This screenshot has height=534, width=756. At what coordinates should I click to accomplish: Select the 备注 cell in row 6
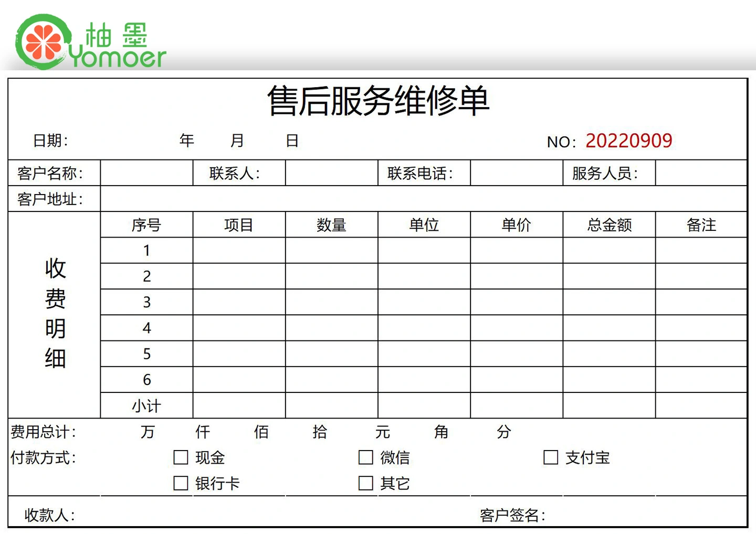pyautogui.click(x=701, y=379)
